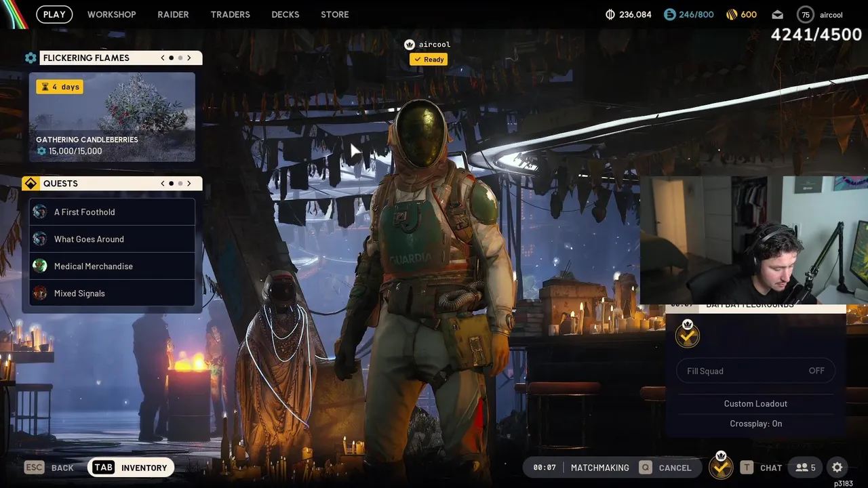The height and width of the screenshot is (488, 868).
Task: Click the ready checkmark emblem in bottom bar
Action: point(721,466)
